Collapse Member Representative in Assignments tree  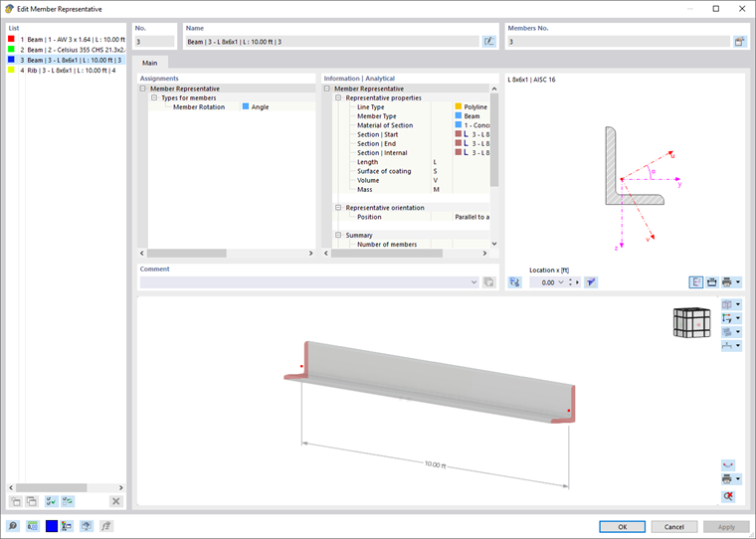[142, 89]
